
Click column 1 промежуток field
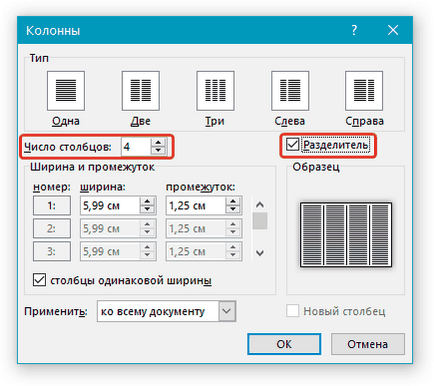pos(196,205)
